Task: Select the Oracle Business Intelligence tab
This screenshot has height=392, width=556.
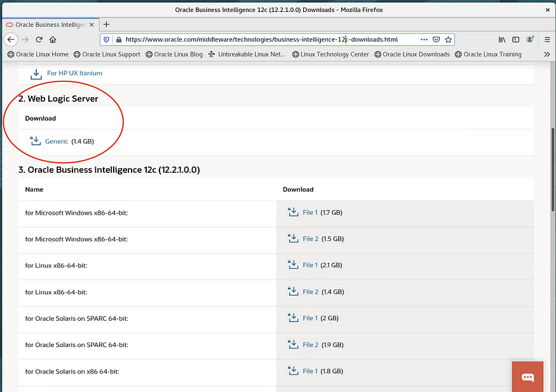Action: pyautogui.click(x=51, y=25)
